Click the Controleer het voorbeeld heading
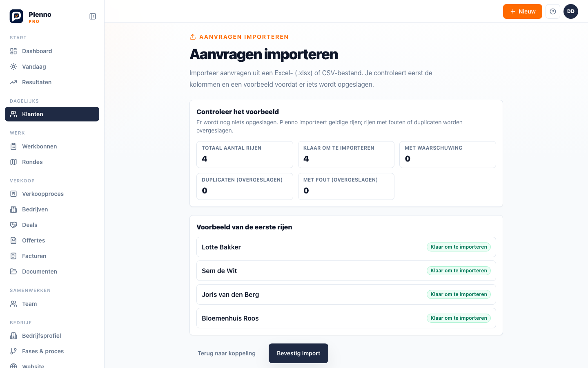The width and height of the screenshot is (588, 368). (x=238, y=112)
